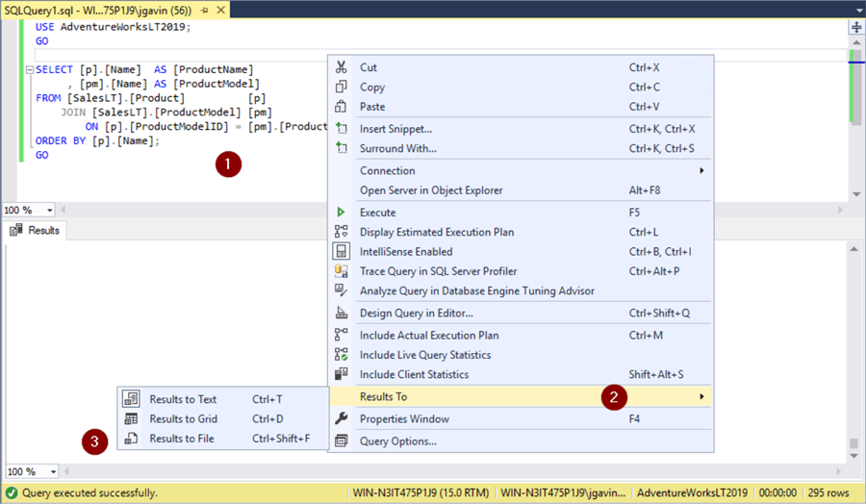Switch to the Results tab
The height and width of the screenshot is (504, 866).
(36, 231)
